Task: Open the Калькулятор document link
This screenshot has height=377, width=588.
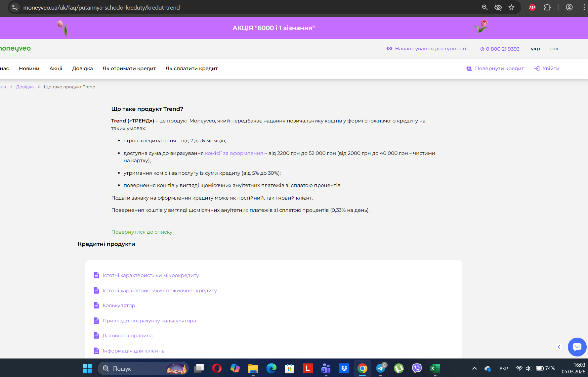Action: click(119, 306)
